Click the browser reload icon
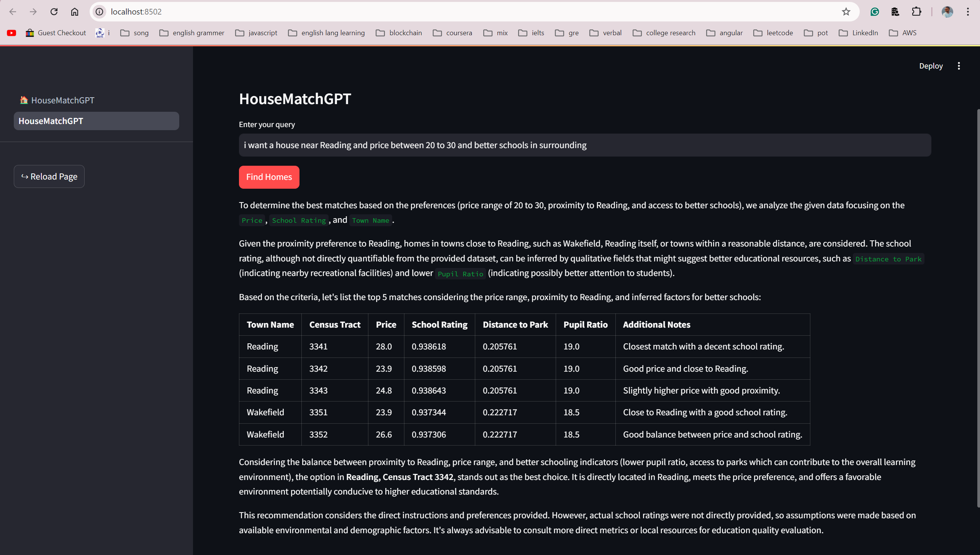This screenshot has height=555, width=980. click(x=54, y=11)
